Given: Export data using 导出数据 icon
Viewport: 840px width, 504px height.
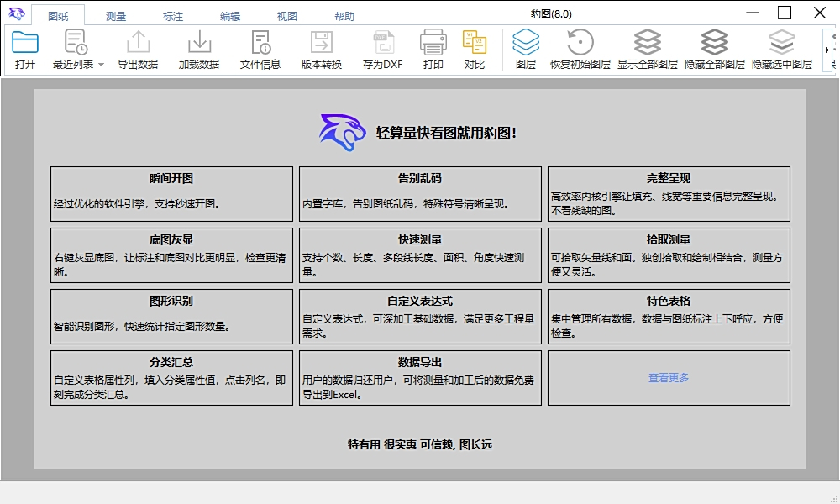Looking at the screenshot, I should 136,49.
